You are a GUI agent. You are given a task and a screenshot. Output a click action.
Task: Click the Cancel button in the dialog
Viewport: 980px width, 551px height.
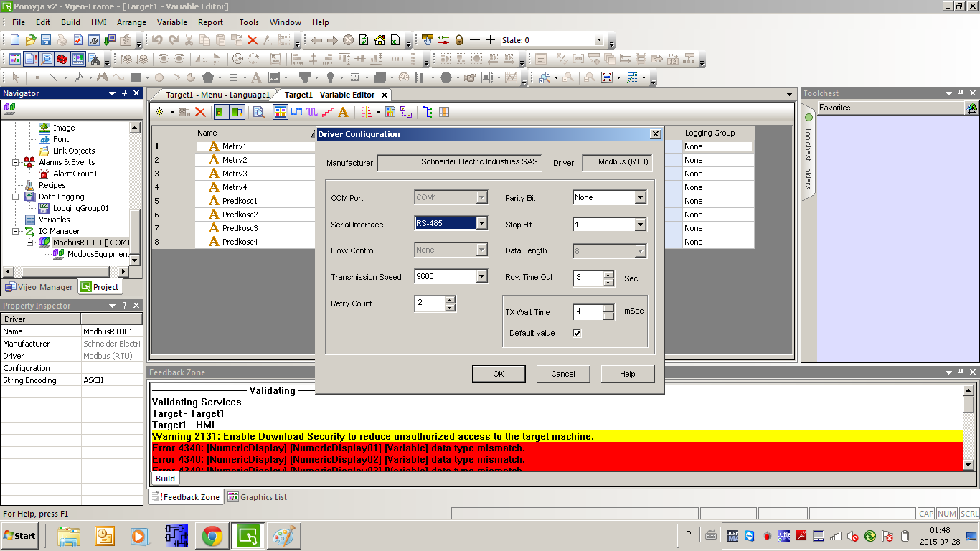(x=562, y=374)
